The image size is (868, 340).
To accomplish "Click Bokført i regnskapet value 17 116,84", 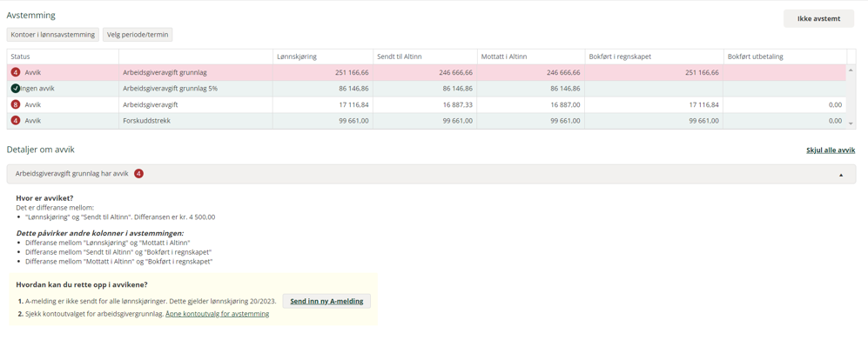I will [x=704, y=104].
